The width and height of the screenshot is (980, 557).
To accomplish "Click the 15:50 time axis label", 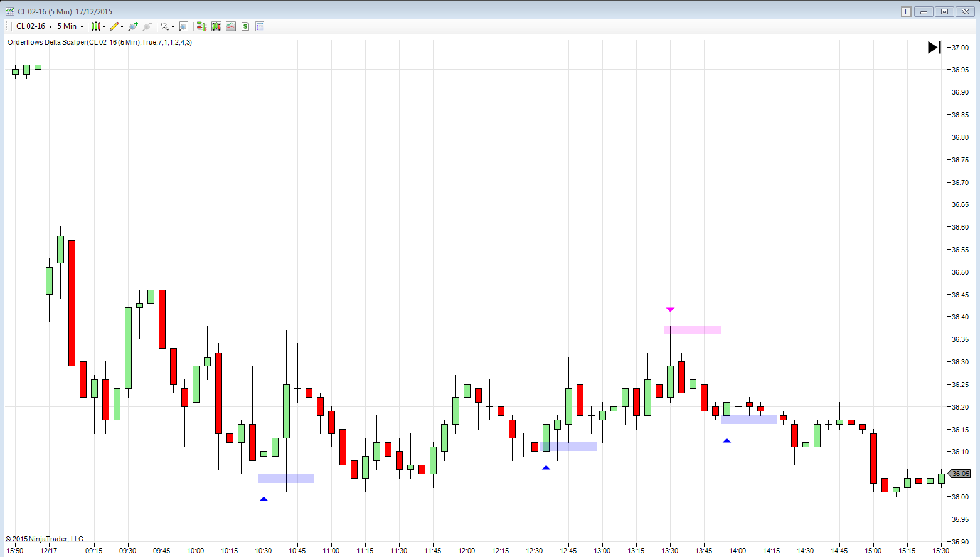I will pyautogui.click(x=15, y=551).
